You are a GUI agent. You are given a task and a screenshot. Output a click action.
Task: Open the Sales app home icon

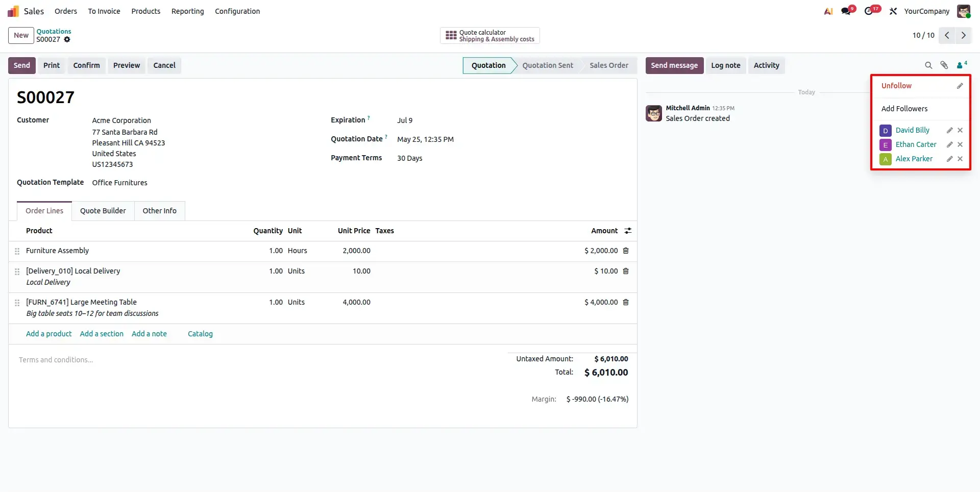pyautogui.click(x=13, y=11)
